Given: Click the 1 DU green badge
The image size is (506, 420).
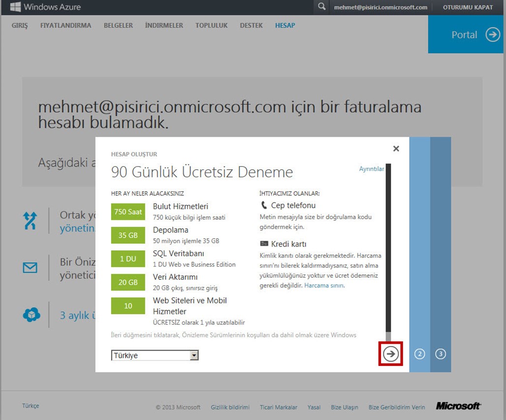Looking at the screenshot, I should 128,259.
